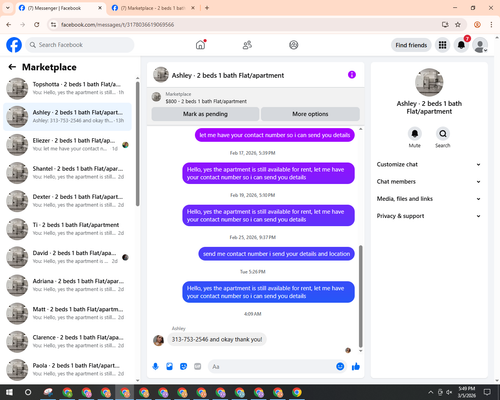500x400 pixels.
Task: Open Paola conversation
Action: click(x=67, y=370)
